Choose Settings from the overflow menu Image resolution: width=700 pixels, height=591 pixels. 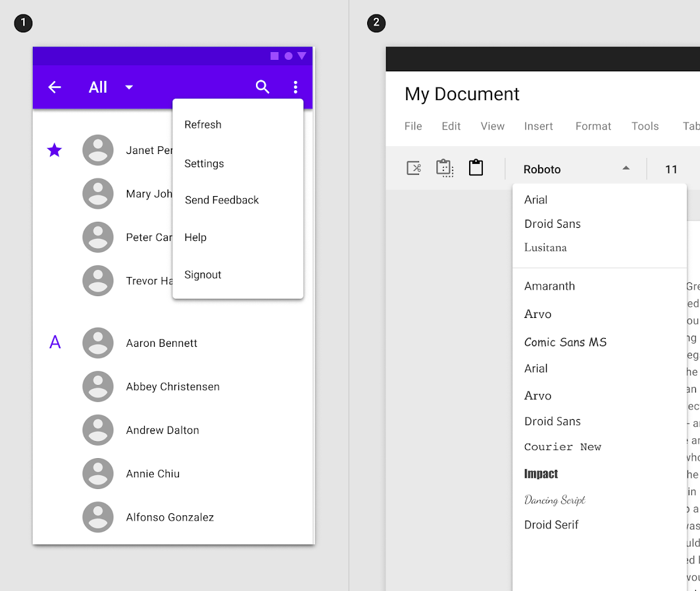(x=238, y=163)
